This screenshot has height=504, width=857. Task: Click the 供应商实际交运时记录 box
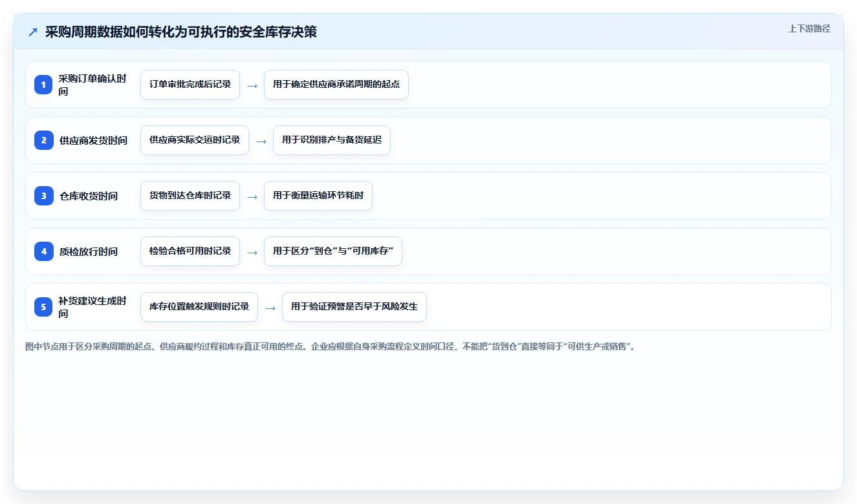(195, 140)
